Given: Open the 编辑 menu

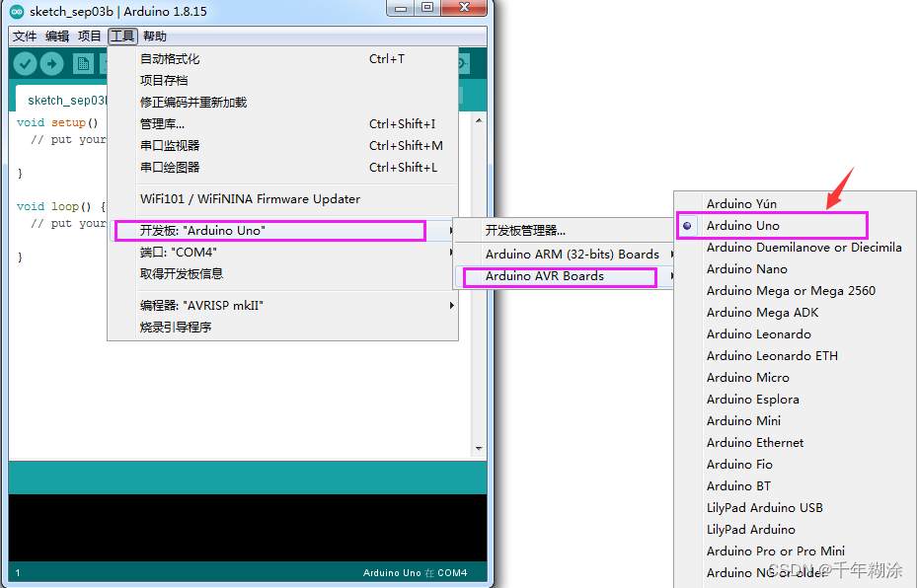Looking at the screenshot, I should [57, 37].
